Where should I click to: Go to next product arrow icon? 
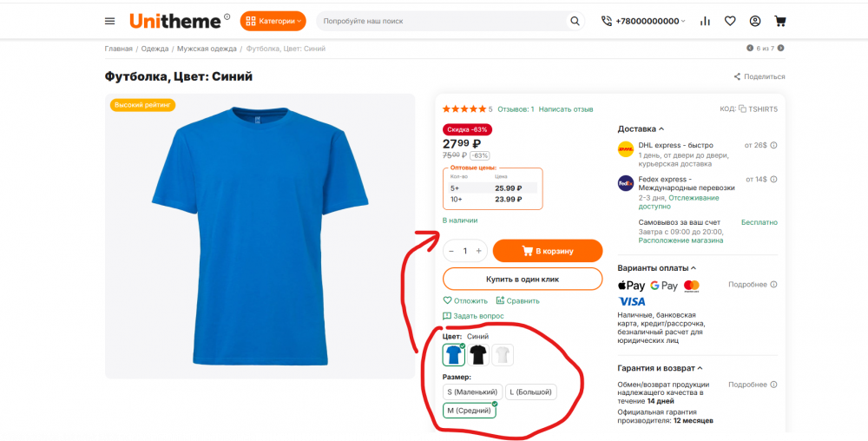click(x=781, y=48)
